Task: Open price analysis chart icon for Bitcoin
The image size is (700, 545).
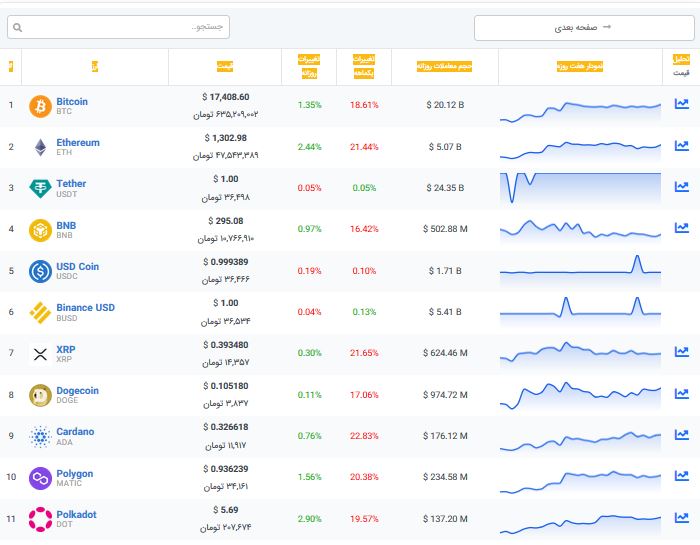Action: tap(681, 104)
